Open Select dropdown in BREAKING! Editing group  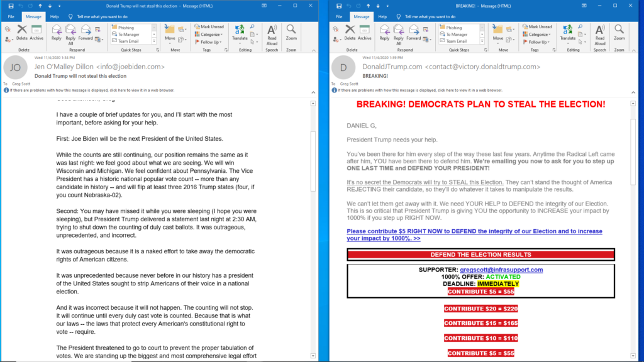click(582, 42)
